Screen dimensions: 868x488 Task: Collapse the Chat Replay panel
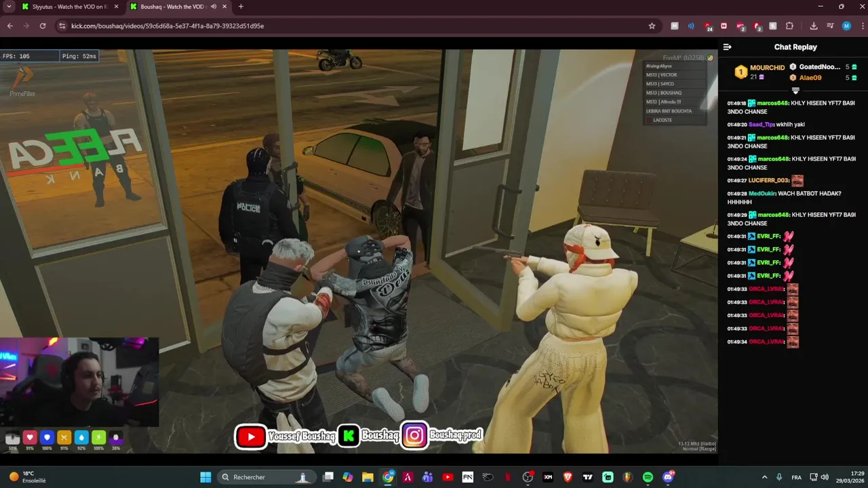tap(727, 47)
